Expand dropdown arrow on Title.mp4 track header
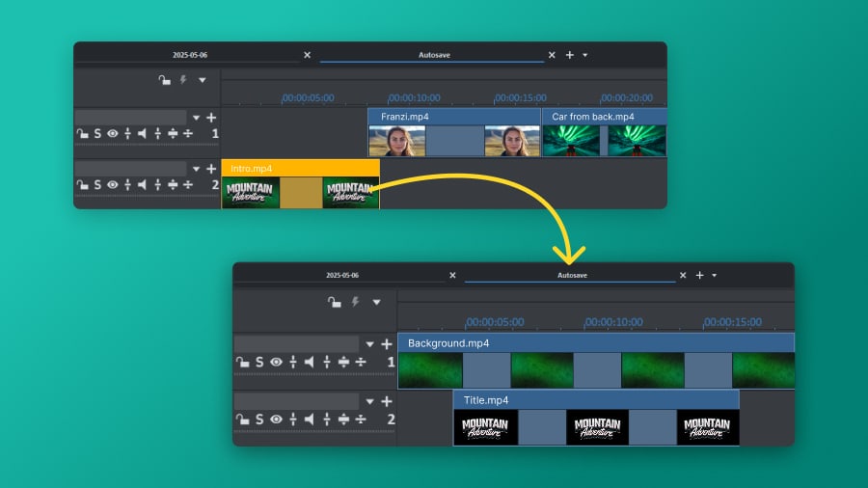868x488 pixels. point(369,401)
